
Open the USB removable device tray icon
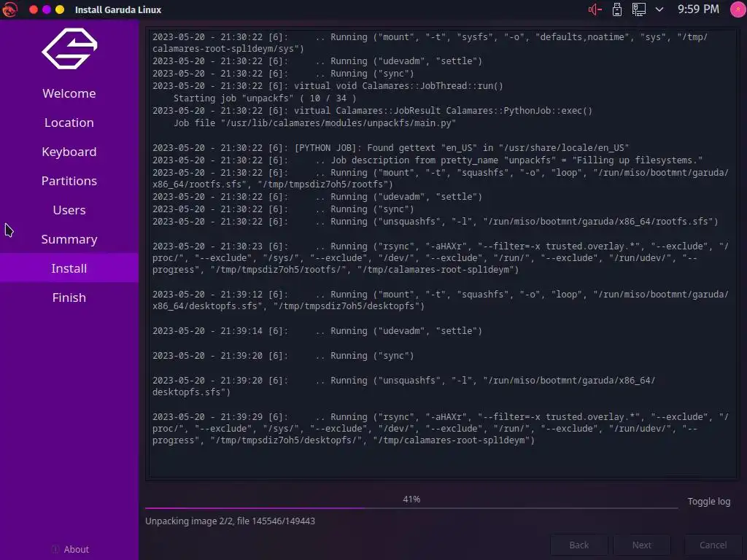pos(617,9)
